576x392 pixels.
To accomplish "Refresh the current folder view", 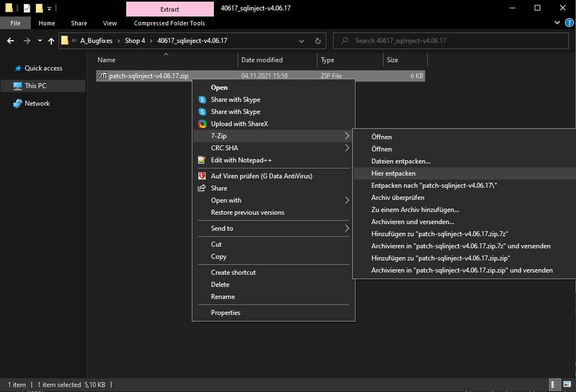I will [x=317, y=41].
